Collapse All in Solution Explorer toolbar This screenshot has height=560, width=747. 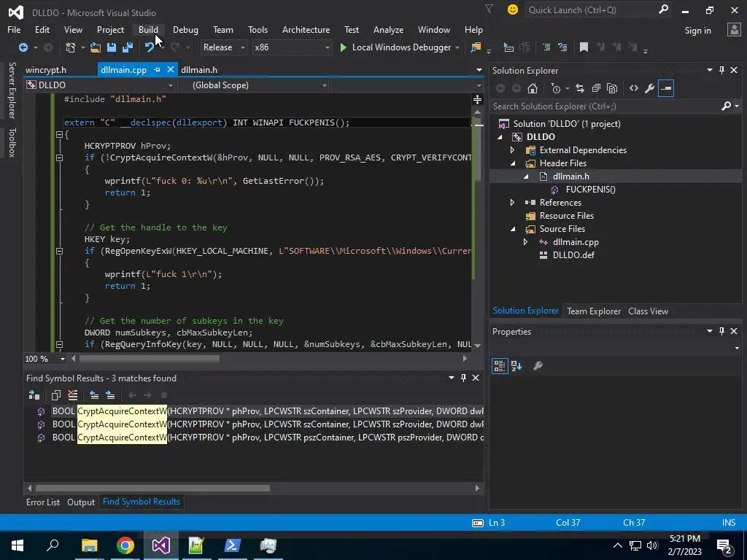(x=596, y=88)
